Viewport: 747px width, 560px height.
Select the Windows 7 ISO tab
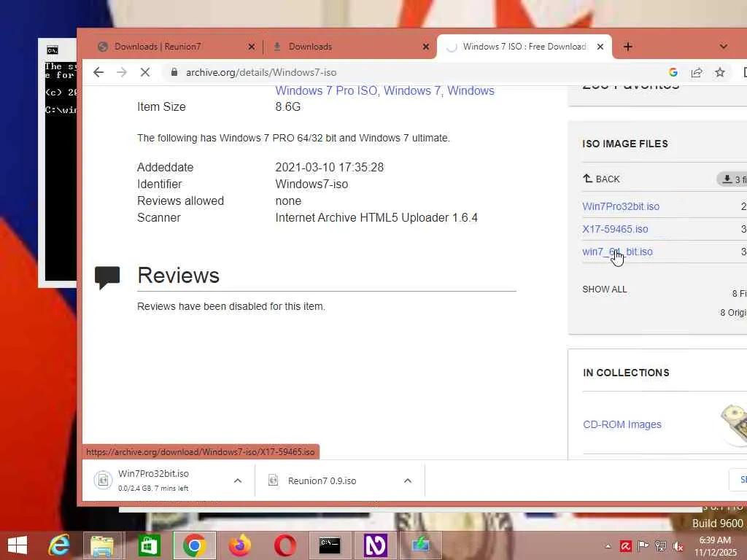coord(524,47)
